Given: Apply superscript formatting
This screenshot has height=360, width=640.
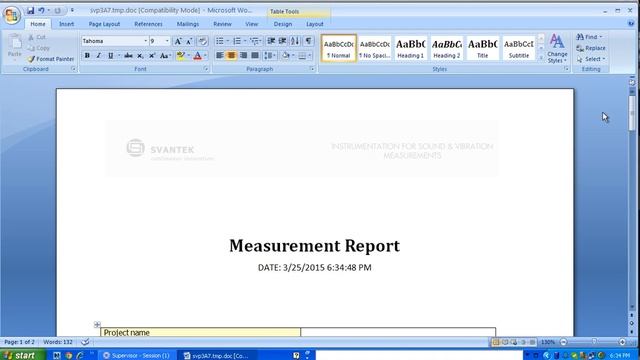Looking at the screenshot, I should pyautogui.click(x=152, y=56).
